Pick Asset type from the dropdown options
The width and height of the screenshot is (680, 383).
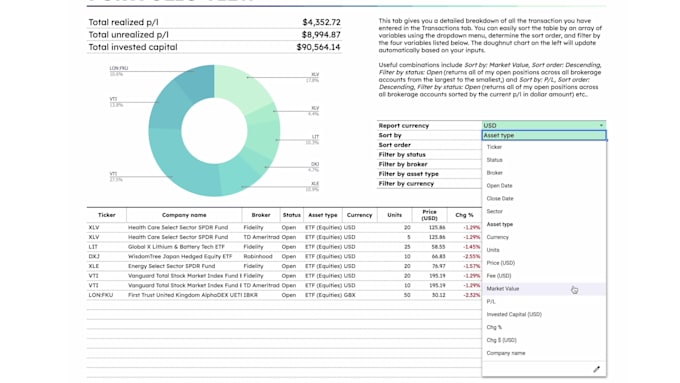pos(544,224)
